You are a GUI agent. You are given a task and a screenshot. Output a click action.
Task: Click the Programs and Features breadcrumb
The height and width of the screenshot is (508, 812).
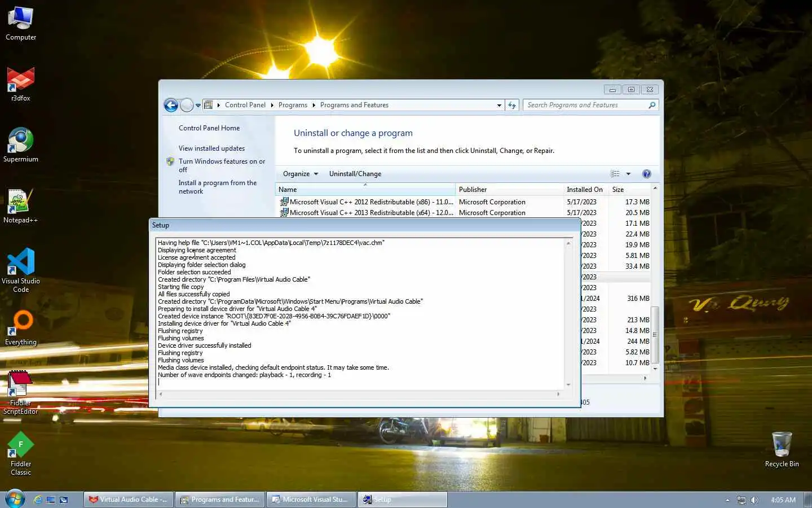[x=354, y=105]
